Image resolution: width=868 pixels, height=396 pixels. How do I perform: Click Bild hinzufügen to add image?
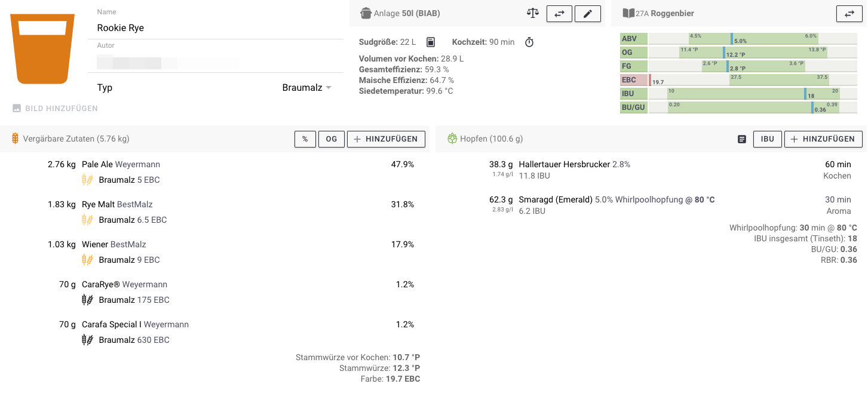tap(55, 109)
